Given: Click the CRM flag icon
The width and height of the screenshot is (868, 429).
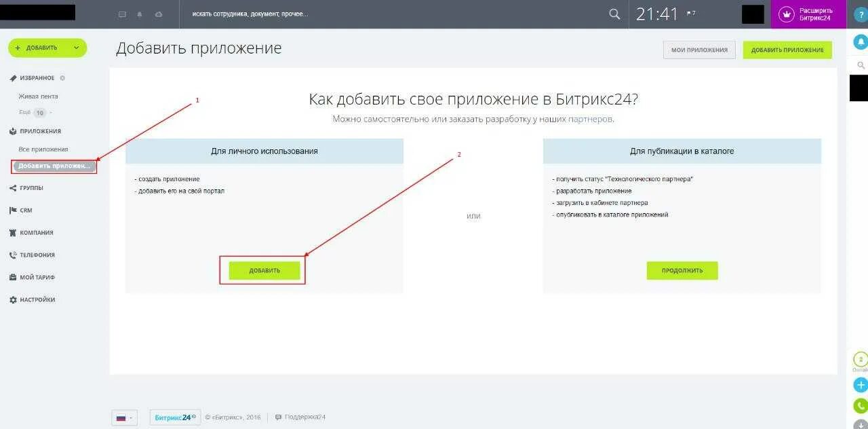Looking at the screenshot, I should tap(13, 210).
